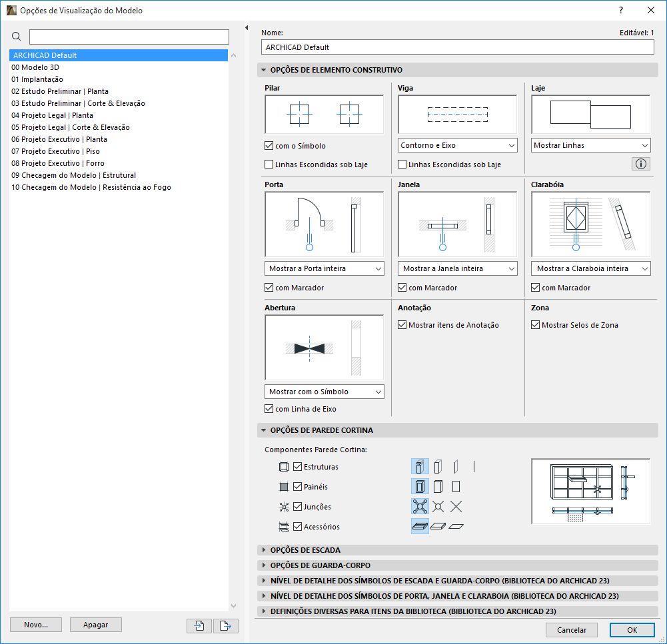Image resolution: width=667 pixels, height=644 pixels.
Task: Pick the X-shaped simplified Junções option
Action: click(x=456, y=506)
